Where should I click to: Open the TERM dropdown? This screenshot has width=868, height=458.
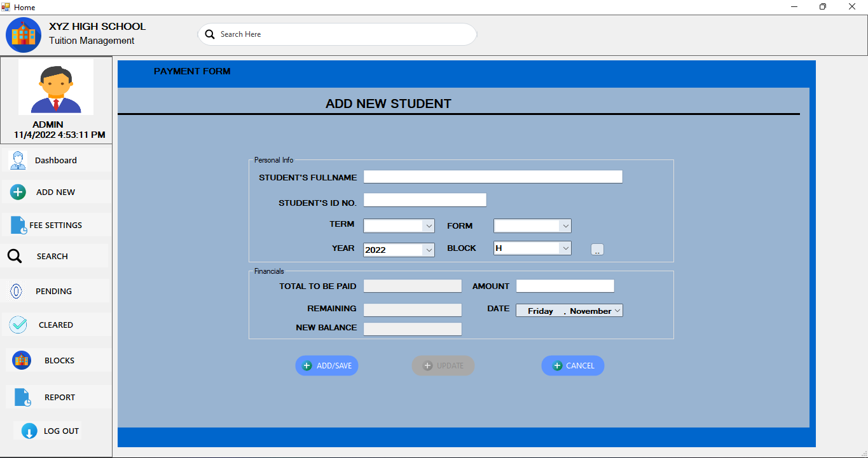coord(428,226)
